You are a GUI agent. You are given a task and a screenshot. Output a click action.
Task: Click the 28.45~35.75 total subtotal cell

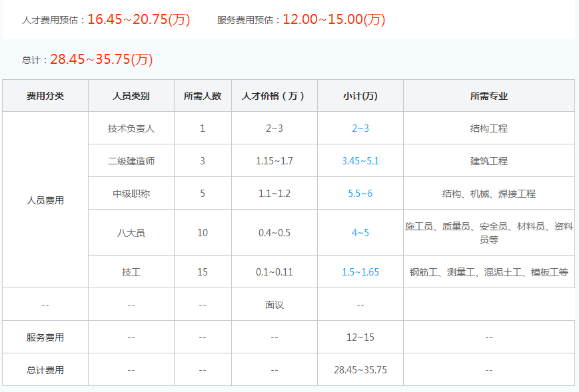[360, 370]
